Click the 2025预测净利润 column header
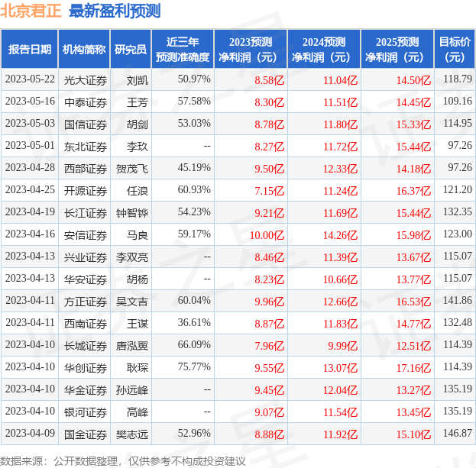476x468 pixels. point(397,50)
